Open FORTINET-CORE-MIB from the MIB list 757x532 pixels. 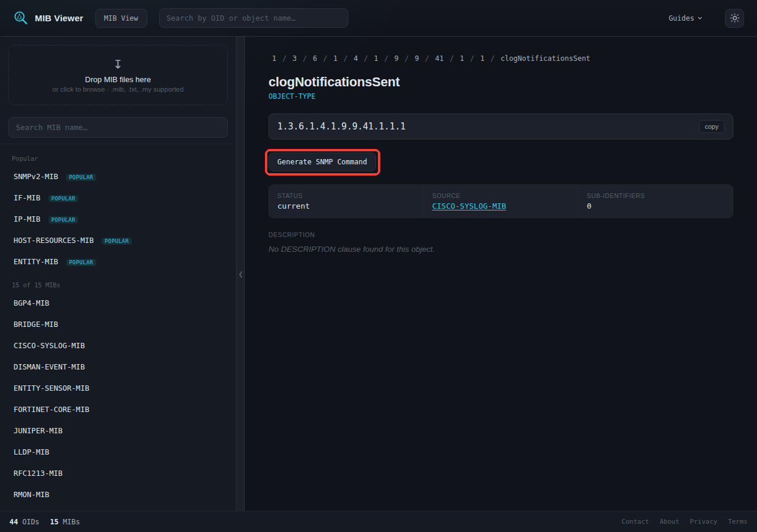[118, 410]
